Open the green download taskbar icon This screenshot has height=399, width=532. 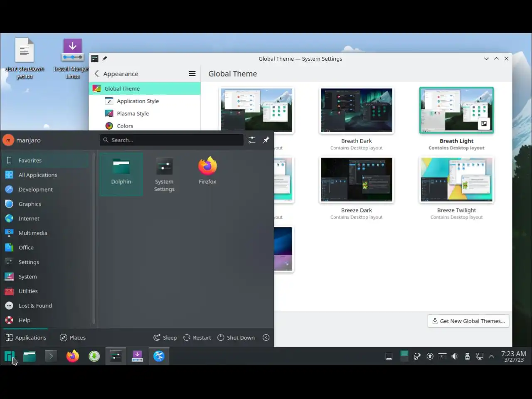click(x=94, y=356)
